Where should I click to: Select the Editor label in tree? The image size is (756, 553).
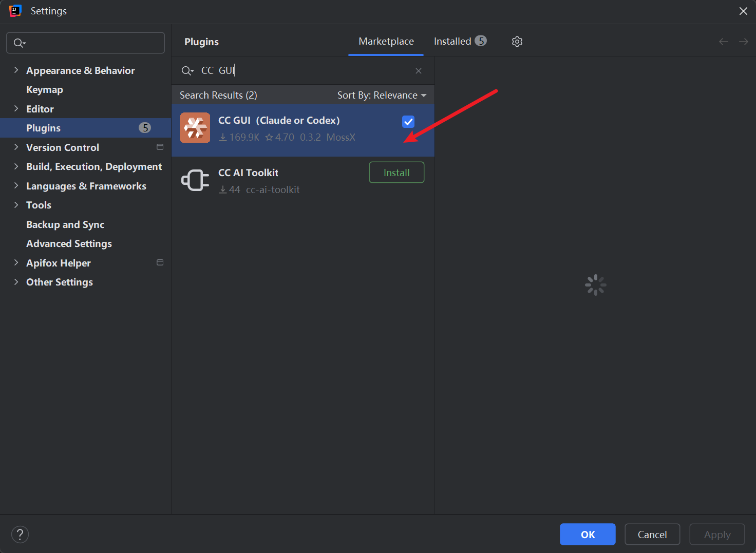pos(40,109)
